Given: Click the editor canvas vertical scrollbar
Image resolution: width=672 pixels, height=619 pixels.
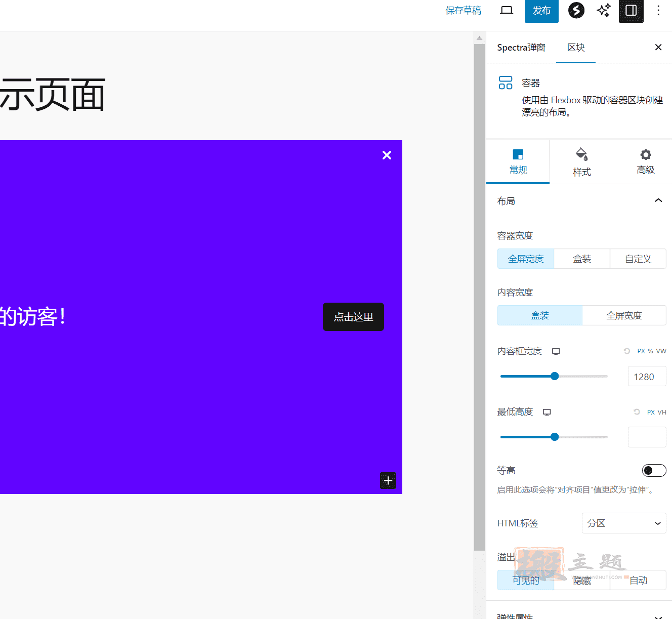Looking at the screenshot, I should coord(479,297).
